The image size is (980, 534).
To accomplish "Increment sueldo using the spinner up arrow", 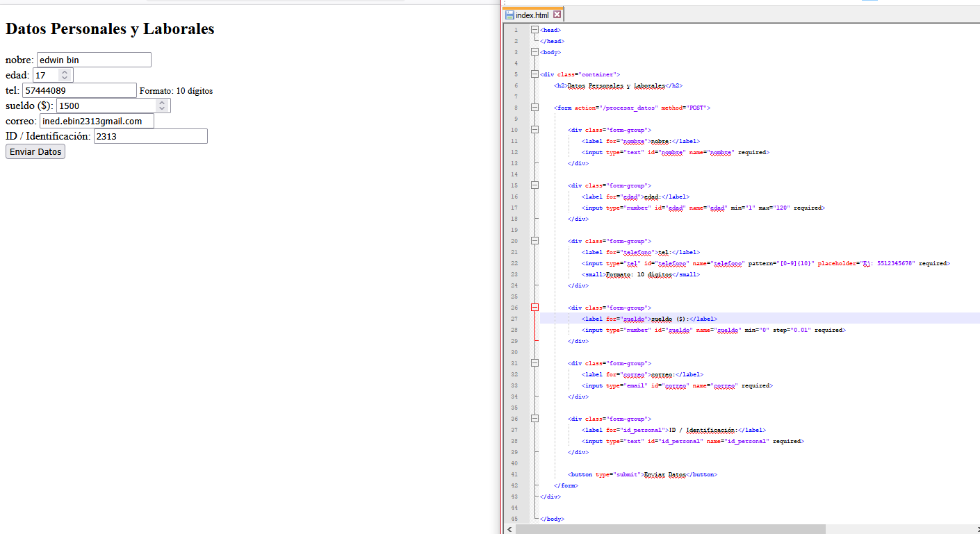I will pos(162,102).
